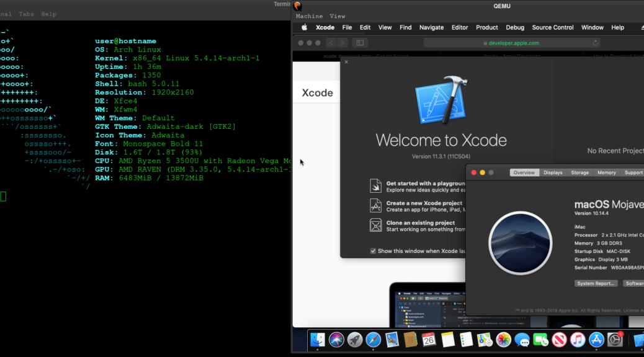Click the System Report button

coord(596,283)
